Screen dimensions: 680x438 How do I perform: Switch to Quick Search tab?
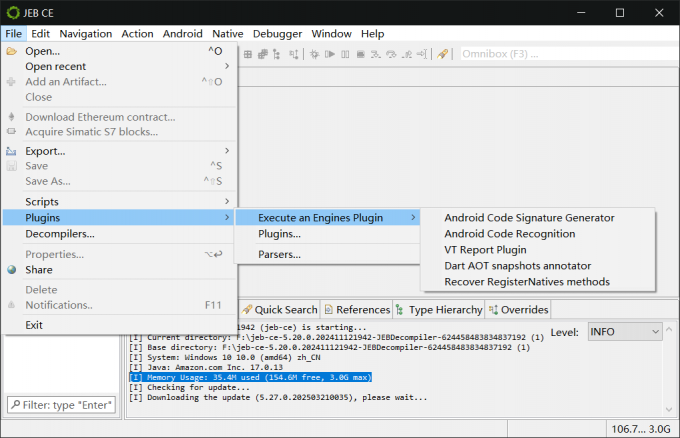tap(280, 310)
